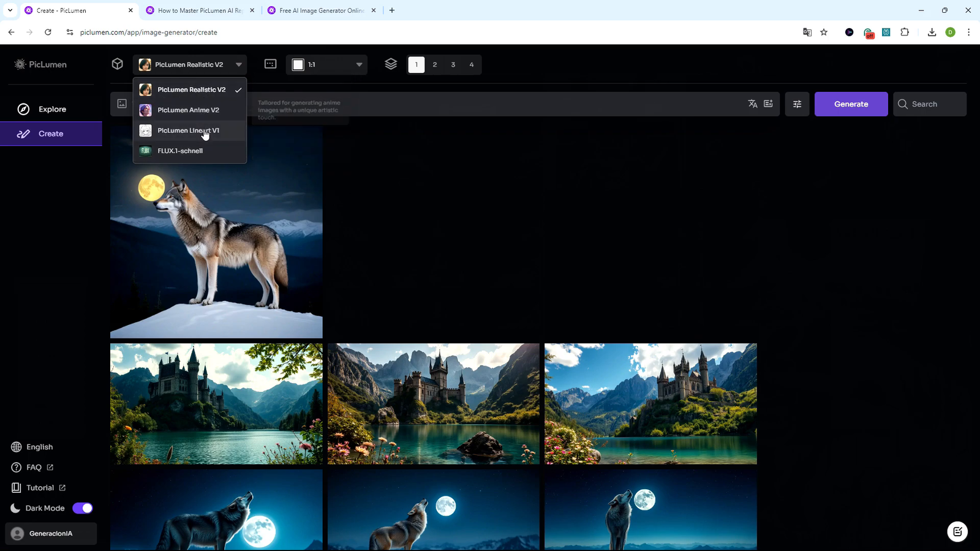This screenshot has height=551, width=980.
Task: Choose PicLumen Anime V2 from the menu
Action: (x=188, y=110)
